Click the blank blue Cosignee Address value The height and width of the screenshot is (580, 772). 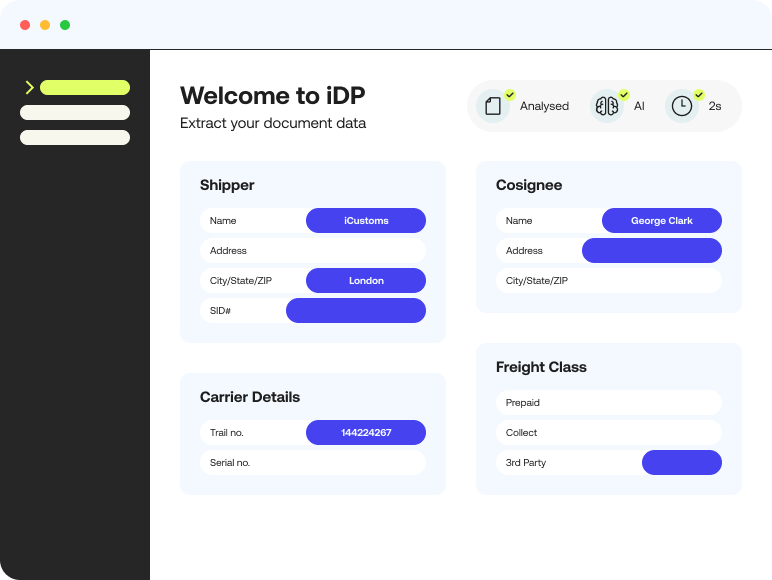coord(652,251)
